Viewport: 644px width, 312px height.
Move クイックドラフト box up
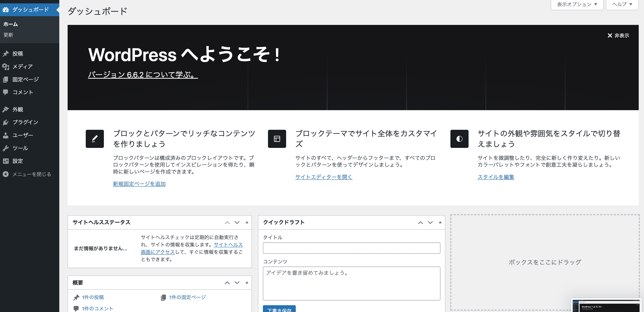click(x=421, y=222)
